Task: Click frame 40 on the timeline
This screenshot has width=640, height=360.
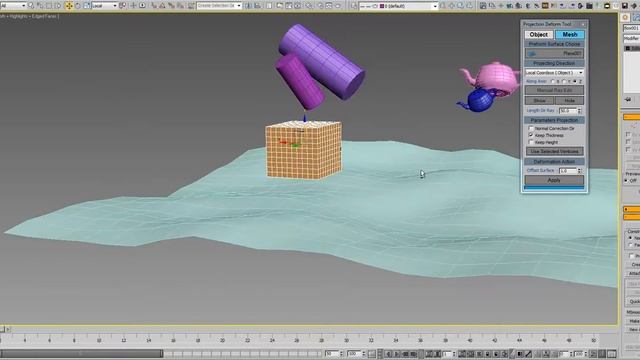Action: pos(470,340)
